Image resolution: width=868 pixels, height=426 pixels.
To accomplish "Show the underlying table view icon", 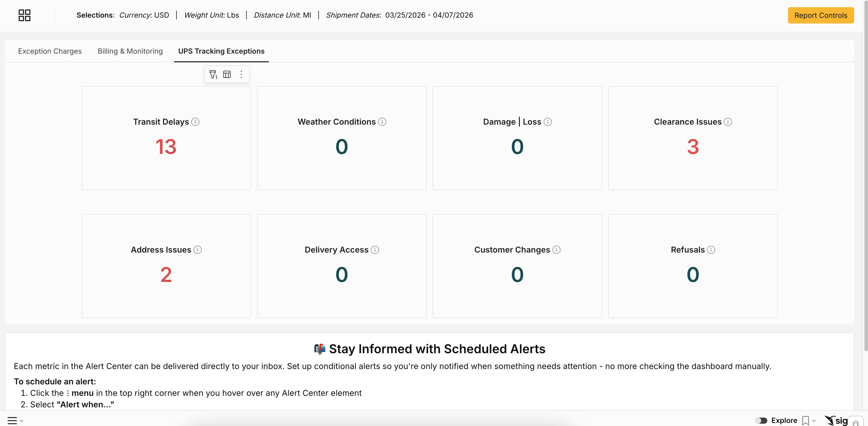I will pos(227,74).
